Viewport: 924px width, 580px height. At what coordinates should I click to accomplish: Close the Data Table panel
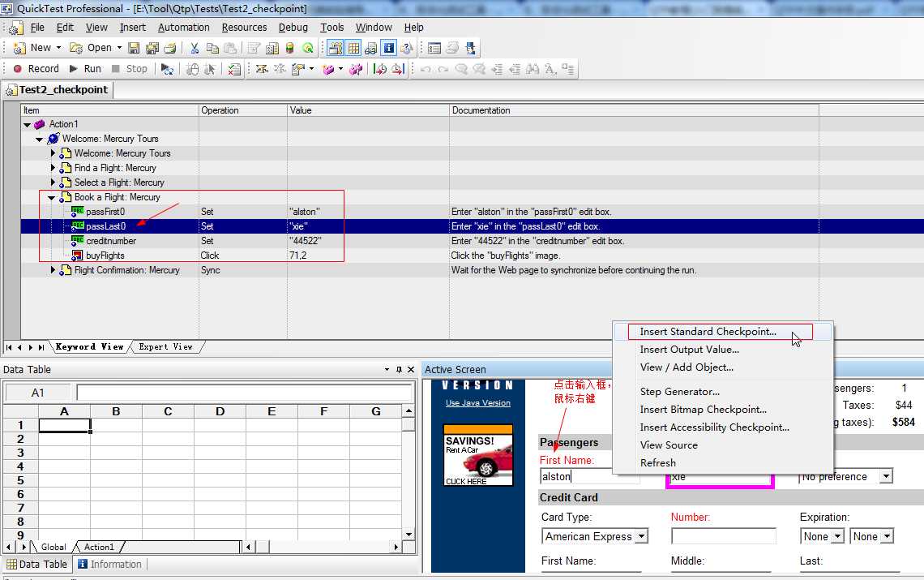coord(411,369)
